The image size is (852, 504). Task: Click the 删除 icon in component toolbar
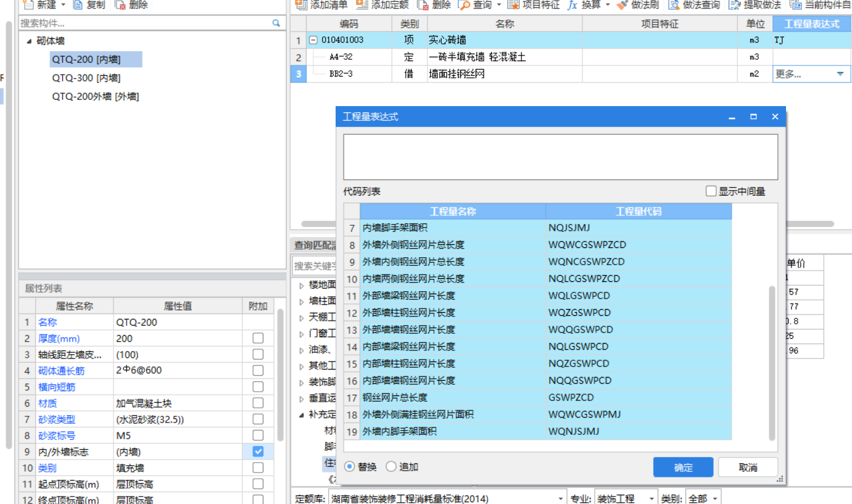(120, 5)
